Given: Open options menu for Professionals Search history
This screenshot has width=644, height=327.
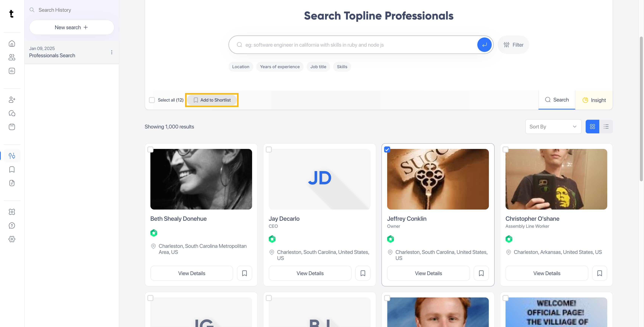Looking at the screenshot, I should click(x=112, y=52).
